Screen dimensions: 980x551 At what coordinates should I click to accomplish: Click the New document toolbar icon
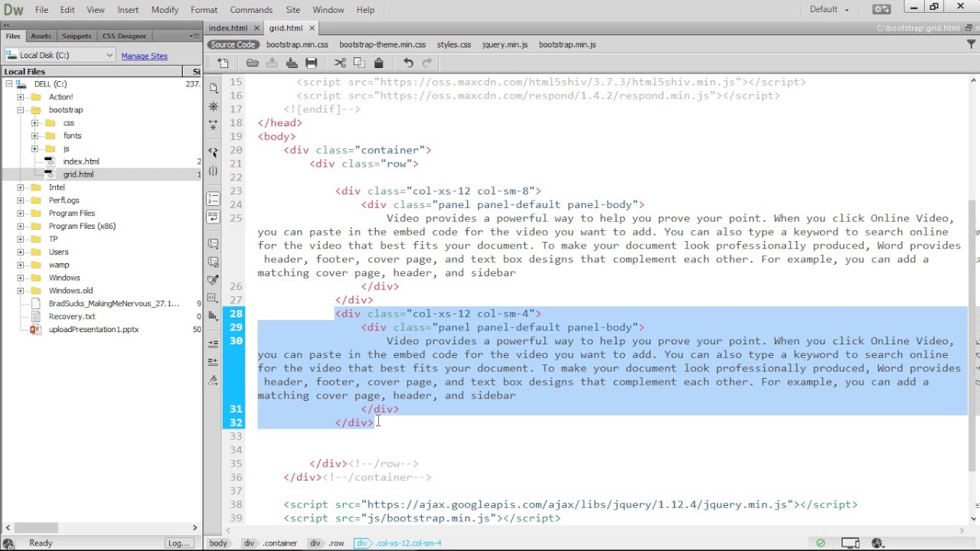pos(223,63)
